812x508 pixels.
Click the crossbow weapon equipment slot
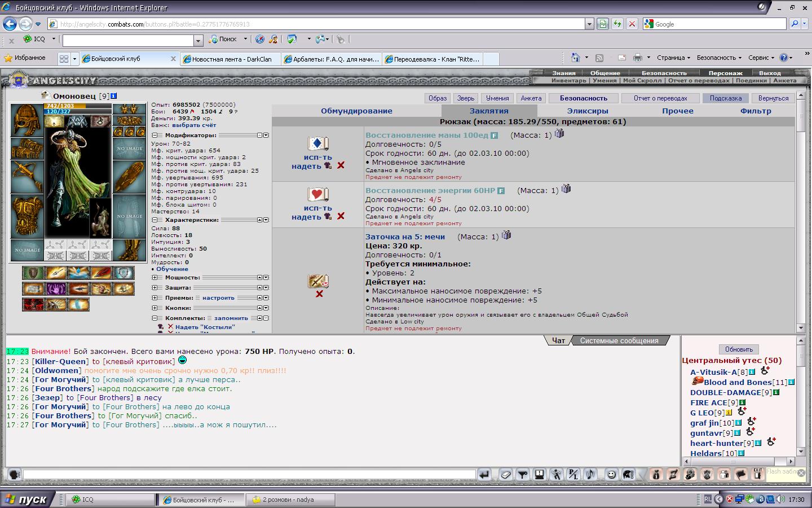point(27,176)
